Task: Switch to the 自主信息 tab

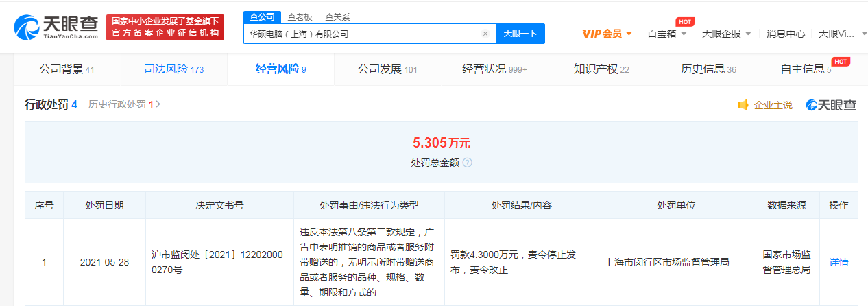Action: pyautogui.click(x=806, y=69)
